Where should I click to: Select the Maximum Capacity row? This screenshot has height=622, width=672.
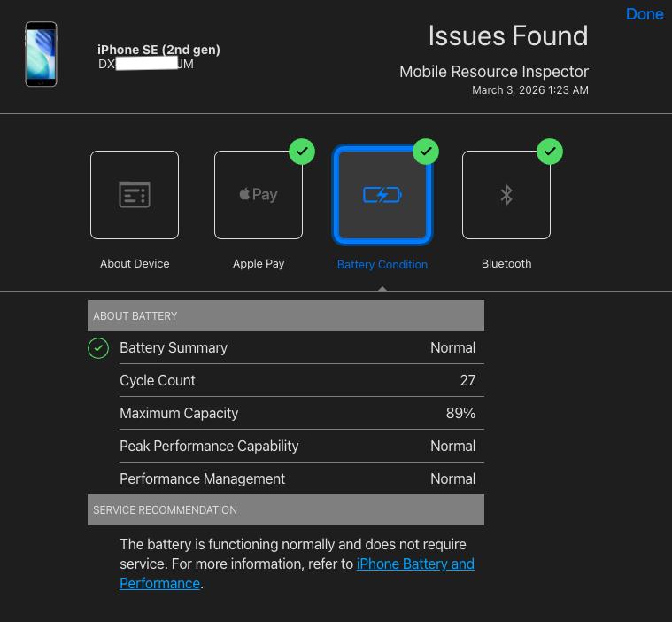[x=297, y=413]
